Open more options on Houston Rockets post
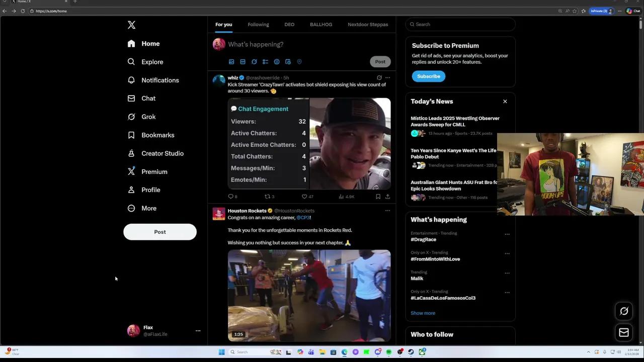This screenshot has height=362, width=644. (x=387, y=211)
